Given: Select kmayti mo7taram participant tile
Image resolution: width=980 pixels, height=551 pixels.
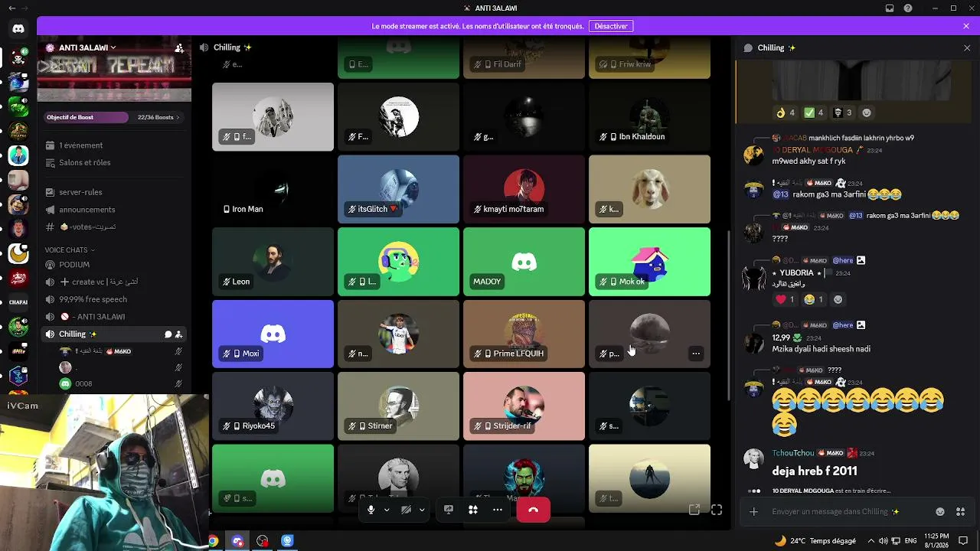Looking at the screenshot, I should click(x=524, y=189).
